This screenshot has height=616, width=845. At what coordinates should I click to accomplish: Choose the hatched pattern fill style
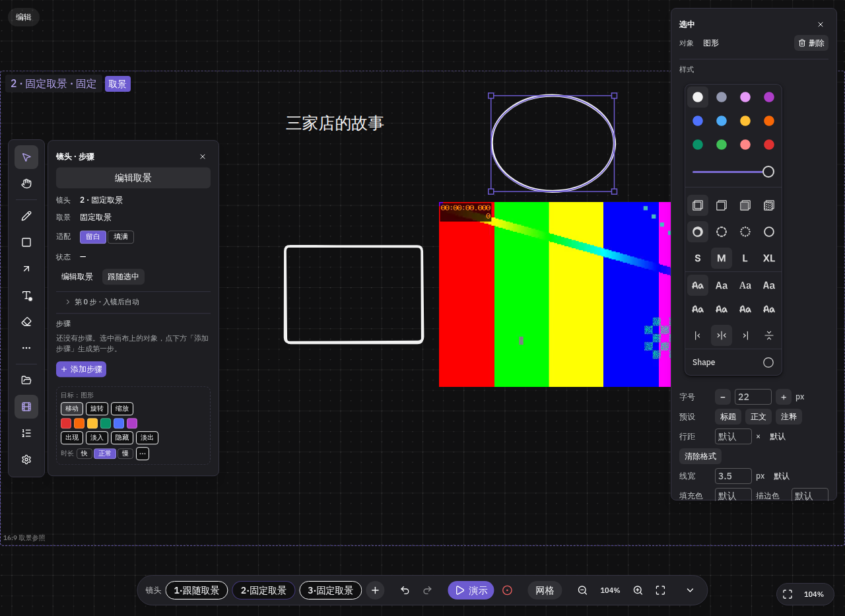coord(769,205)
